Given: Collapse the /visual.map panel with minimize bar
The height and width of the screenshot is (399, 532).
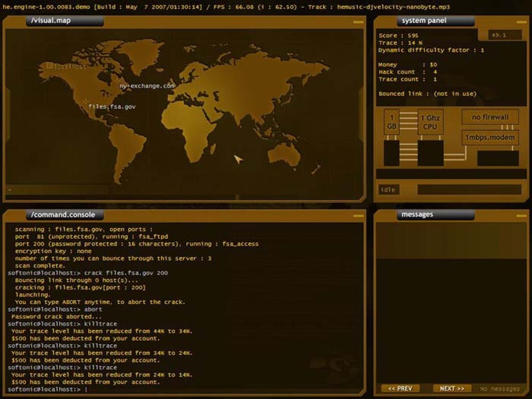Looking at the screenshot, I should pyautogui.click(x=358, y=22).
